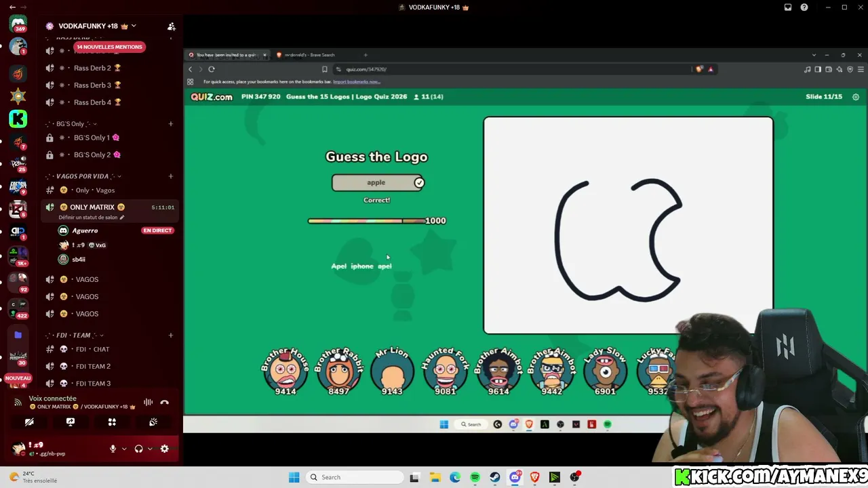
Task: Open the green Kick server icon
Action: click(18, 119)
